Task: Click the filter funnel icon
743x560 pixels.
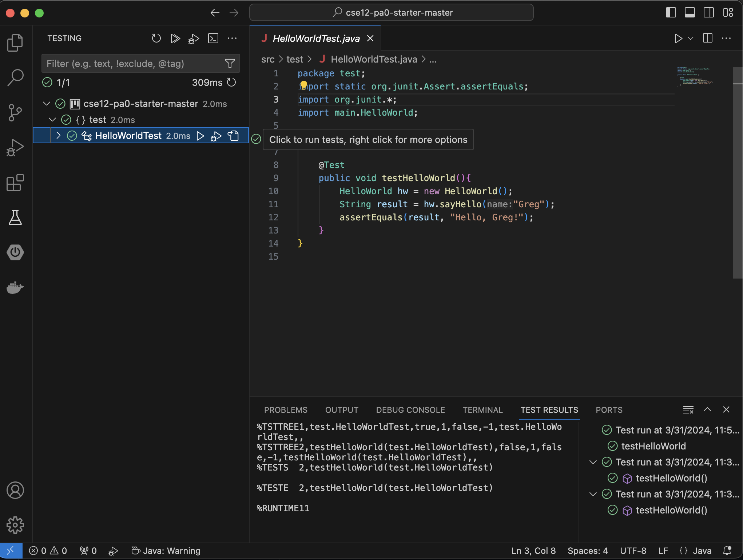Action: pos(230,64)
